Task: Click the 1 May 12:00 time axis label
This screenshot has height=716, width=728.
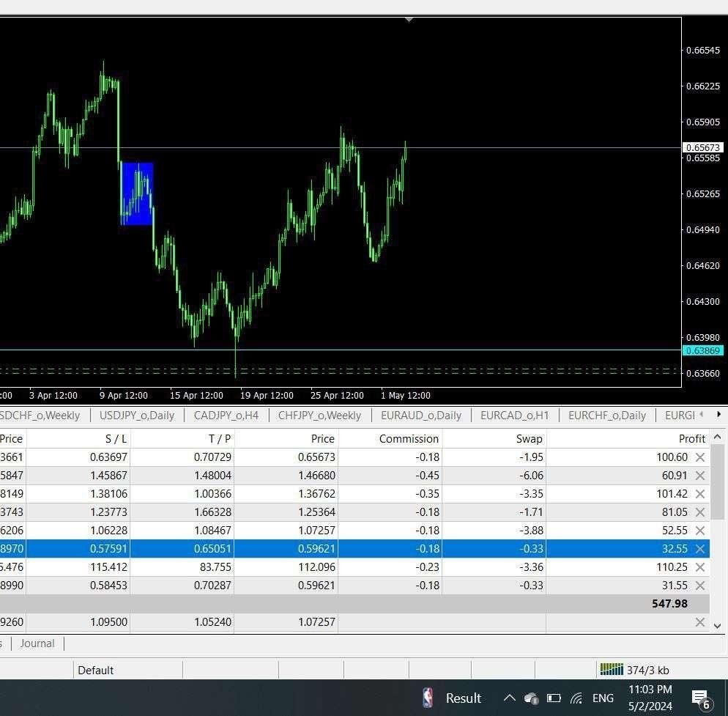Action: [405, 396]
